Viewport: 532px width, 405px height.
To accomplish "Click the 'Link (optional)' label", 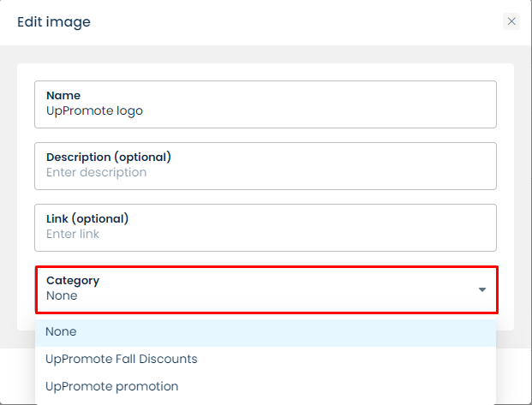I will (x=87, y=218).
